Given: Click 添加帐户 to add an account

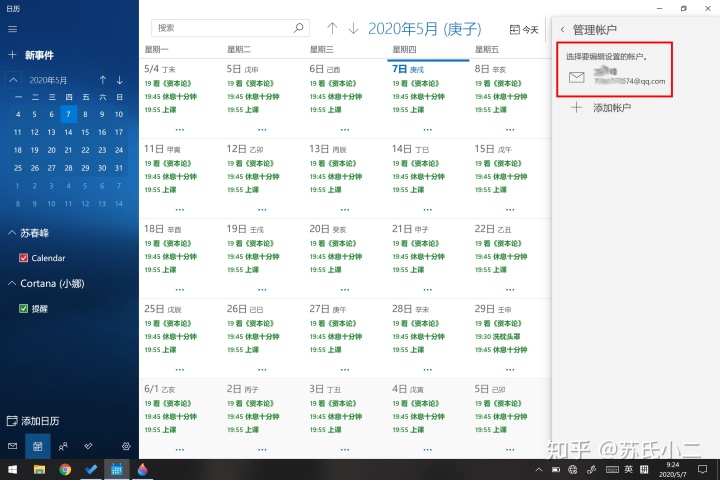Looking at the screenshot, I should 601,107.
